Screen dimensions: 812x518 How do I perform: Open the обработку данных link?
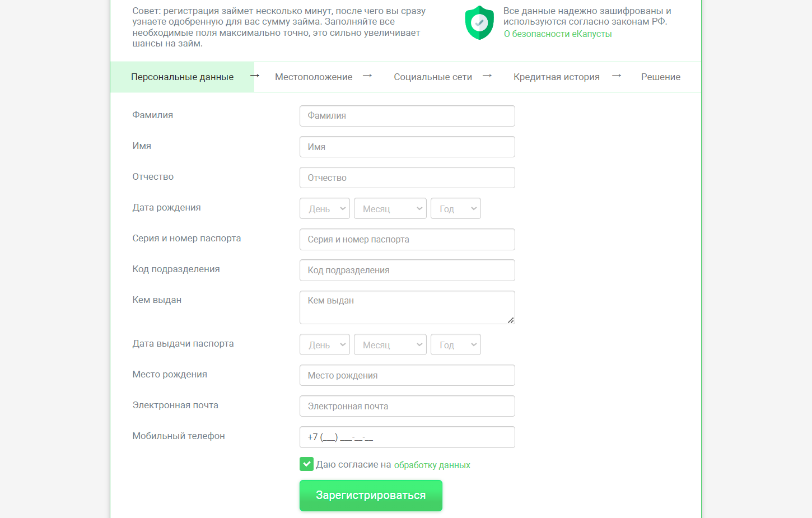point(432,465)
